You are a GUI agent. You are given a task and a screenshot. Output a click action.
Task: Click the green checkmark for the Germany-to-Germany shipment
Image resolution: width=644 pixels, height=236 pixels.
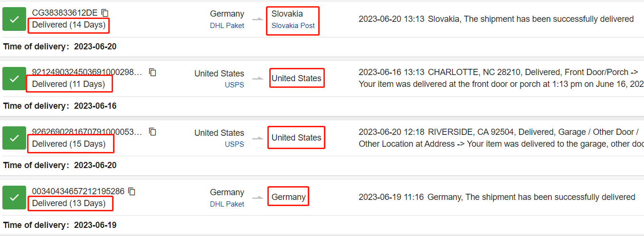(14, 198)
